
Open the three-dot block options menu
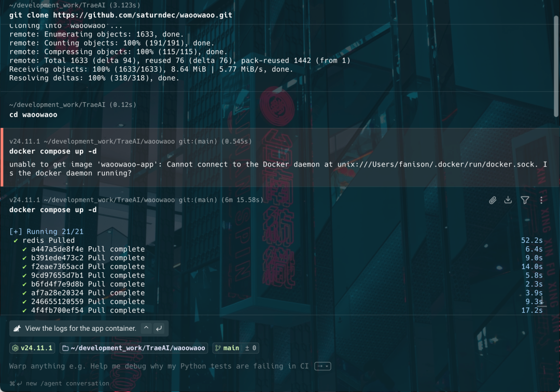(541, 200)
